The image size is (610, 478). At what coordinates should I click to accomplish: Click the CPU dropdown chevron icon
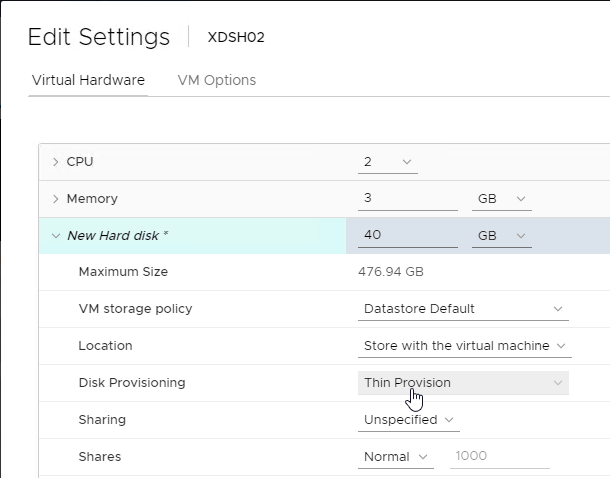tap(407, 162)
